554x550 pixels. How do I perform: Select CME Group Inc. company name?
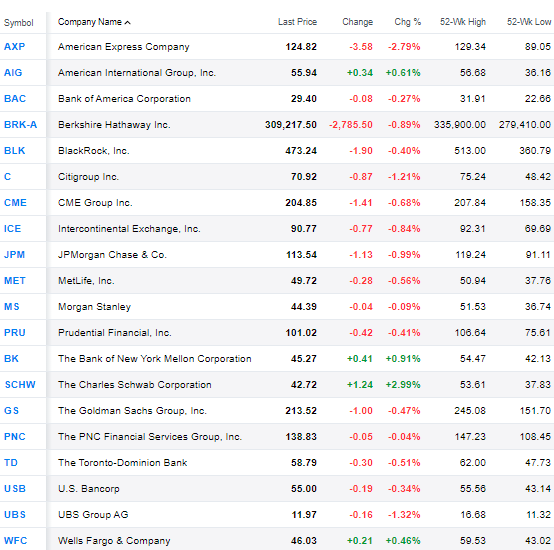point(95,203)
